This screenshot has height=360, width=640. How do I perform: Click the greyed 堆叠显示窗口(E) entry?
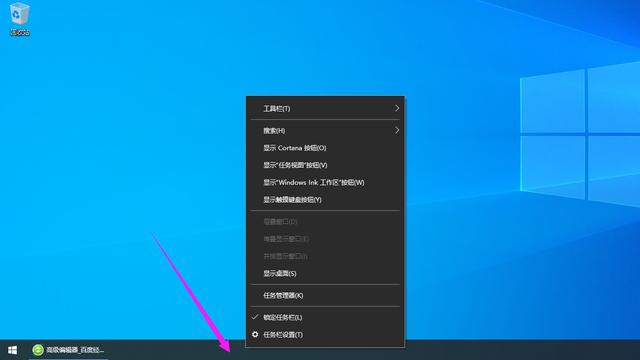click(x=325, y=239)
